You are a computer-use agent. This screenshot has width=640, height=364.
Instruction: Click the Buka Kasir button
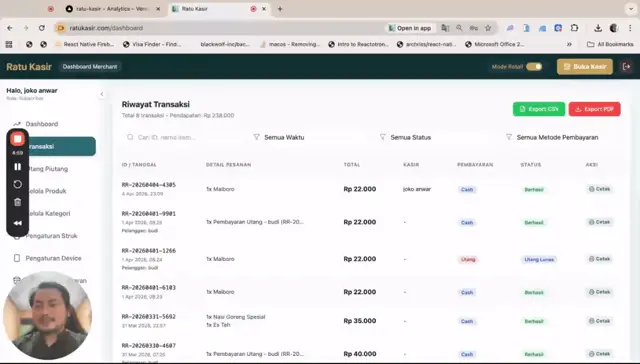click(x=584, y=67)
